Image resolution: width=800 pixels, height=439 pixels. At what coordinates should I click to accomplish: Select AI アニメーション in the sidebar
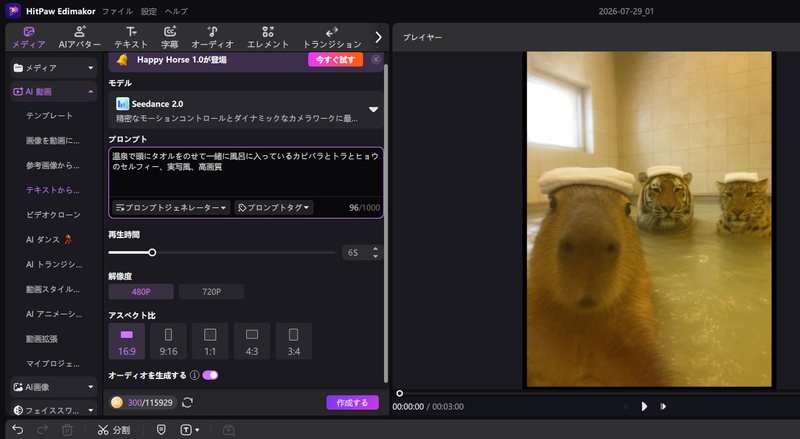54,314
